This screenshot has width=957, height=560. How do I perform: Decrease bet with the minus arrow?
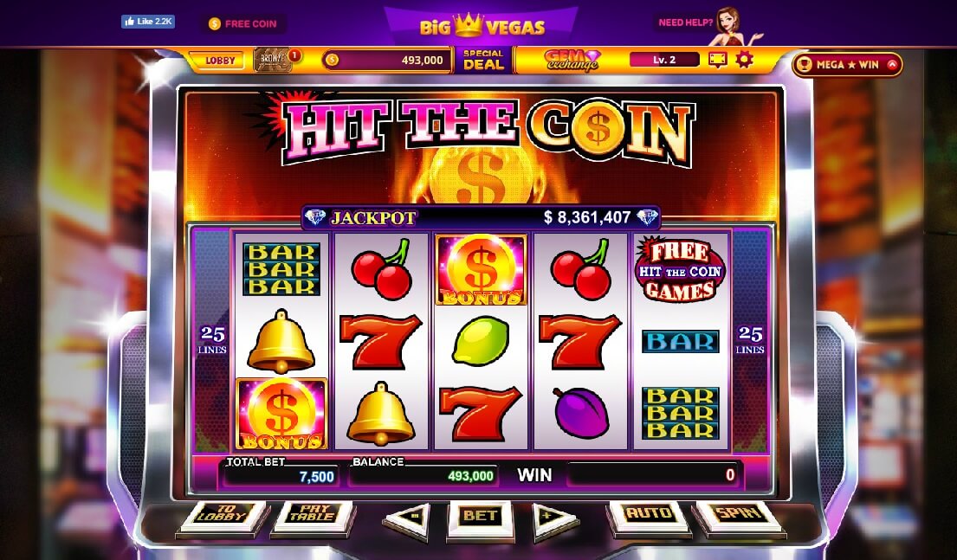pos(406,519)
